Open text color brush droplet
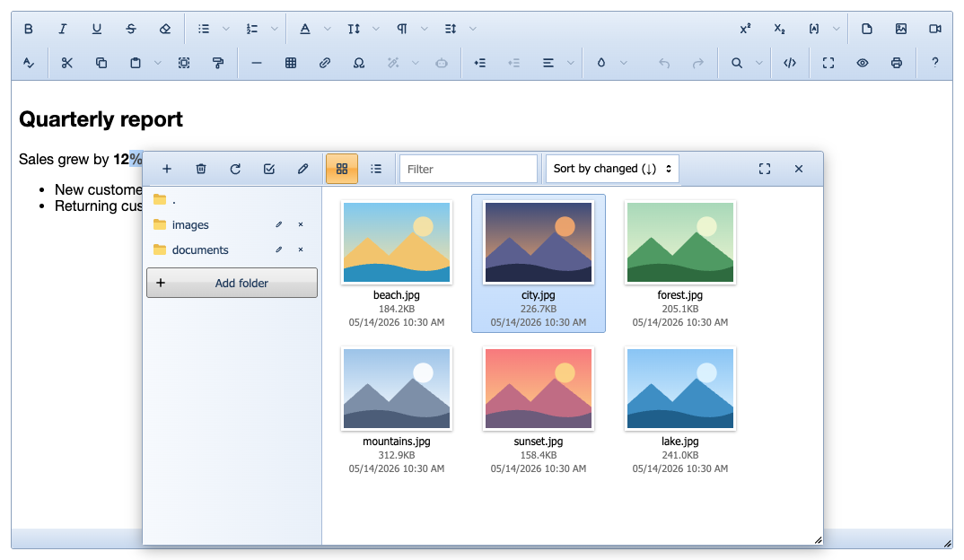The height and width of the screenshot is (560, 964). click(601, 63)
